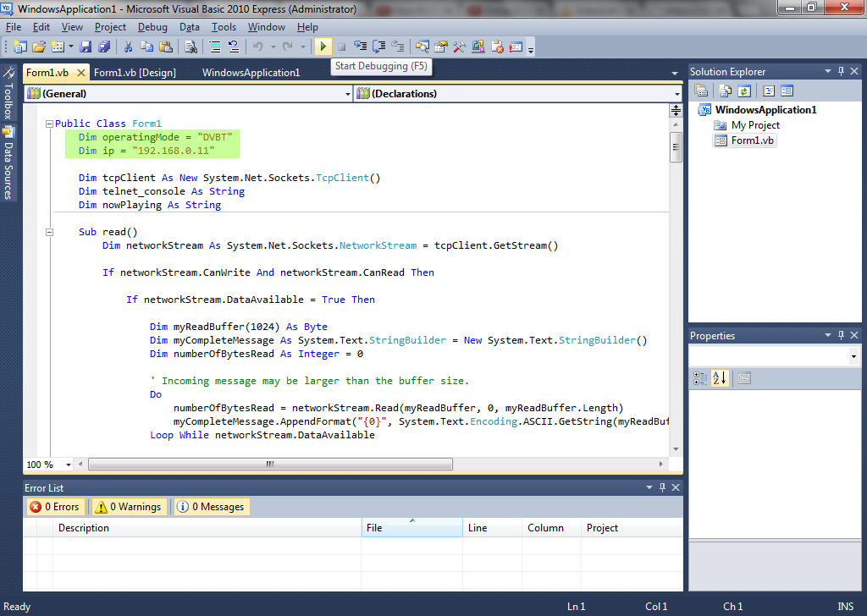Open the Tools menu
Screen dimensions: 867x616
[224, 27]
